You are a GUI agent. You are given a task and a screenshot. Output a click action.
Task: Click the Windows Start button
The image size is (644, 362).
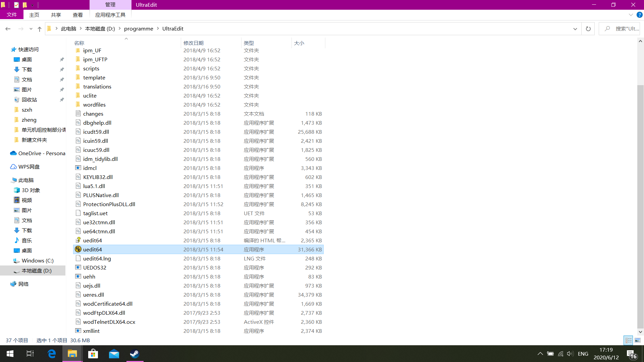click(x=10, y=354)
